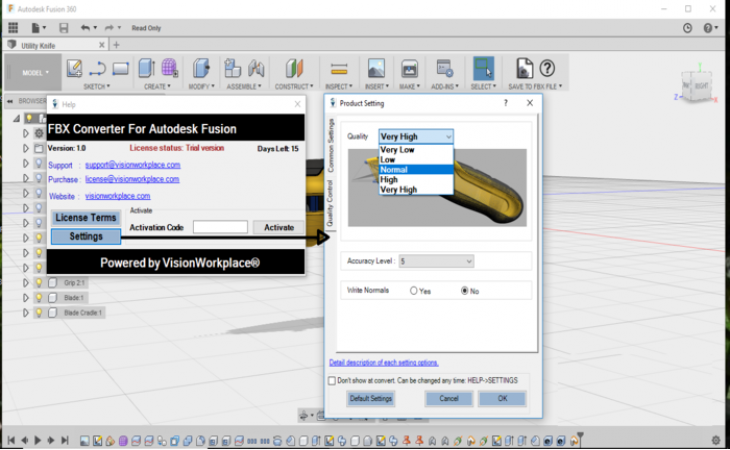This screenshot has width=730, height=450.
Task: Click the purple Create Form icon
Action: 169,68
